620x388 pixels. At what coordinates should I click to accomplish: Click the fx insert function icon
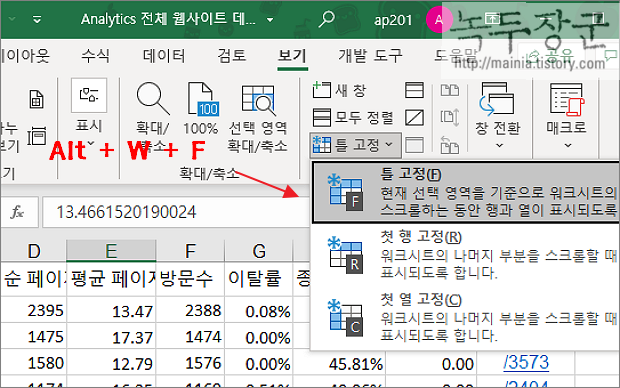[17, 212]
